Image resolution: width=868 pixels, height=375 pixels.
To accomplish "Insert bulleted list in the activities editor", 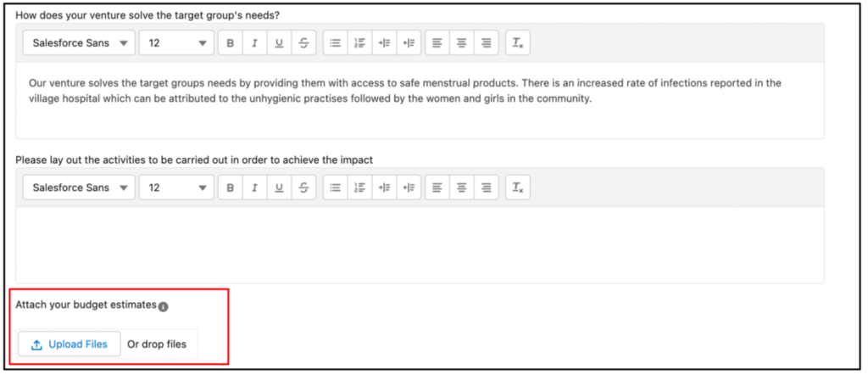I will [x=336, y=187].
